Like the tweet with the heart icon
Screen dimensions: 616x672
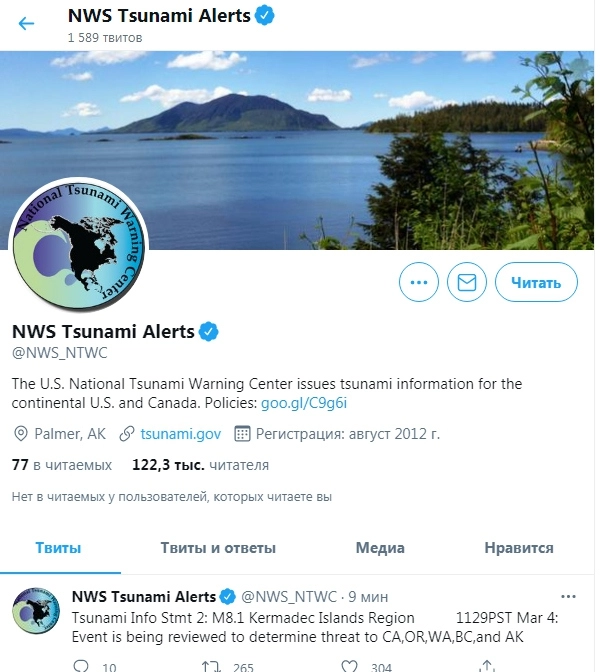[x=349, y=666]
